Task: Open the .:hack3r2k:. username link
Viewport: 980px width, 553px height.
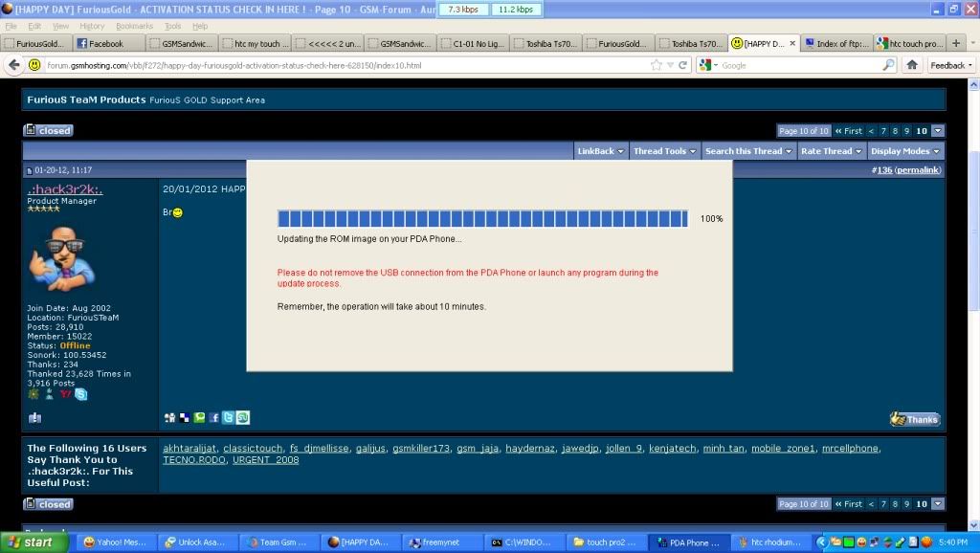Action: pyautogui.click(x=65, y=188)
